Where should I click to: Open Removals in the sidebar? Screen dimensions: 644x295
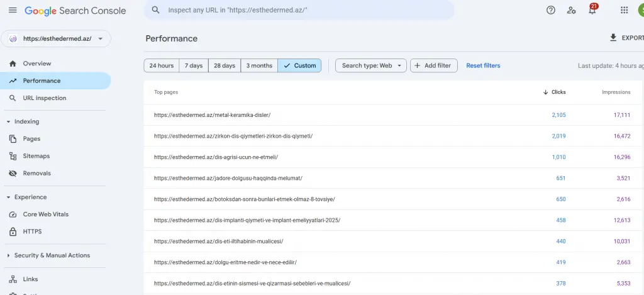click(55, 174)
